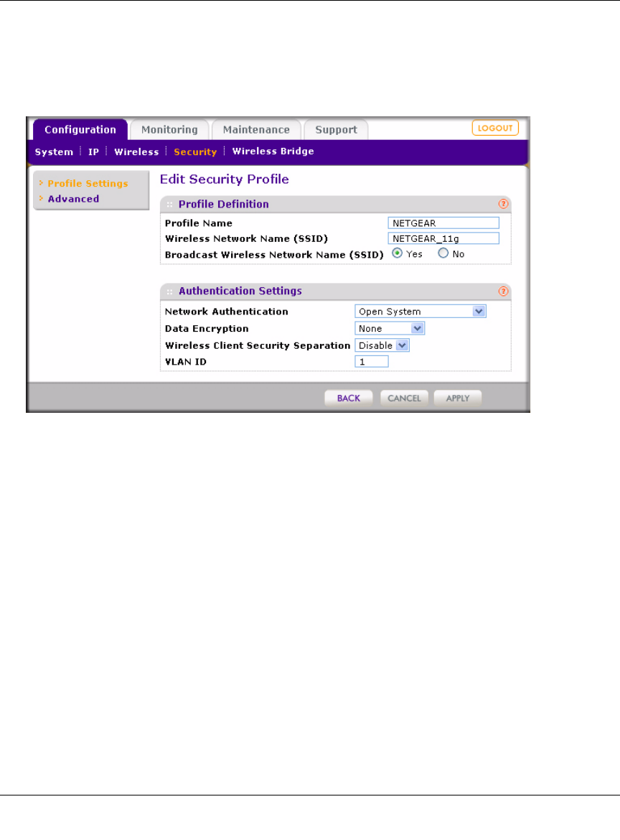Click the Wireless Network Name SSID field
The height and width of the screenshot is (840, 620).
pyautogui.click(x=443, y=238)
